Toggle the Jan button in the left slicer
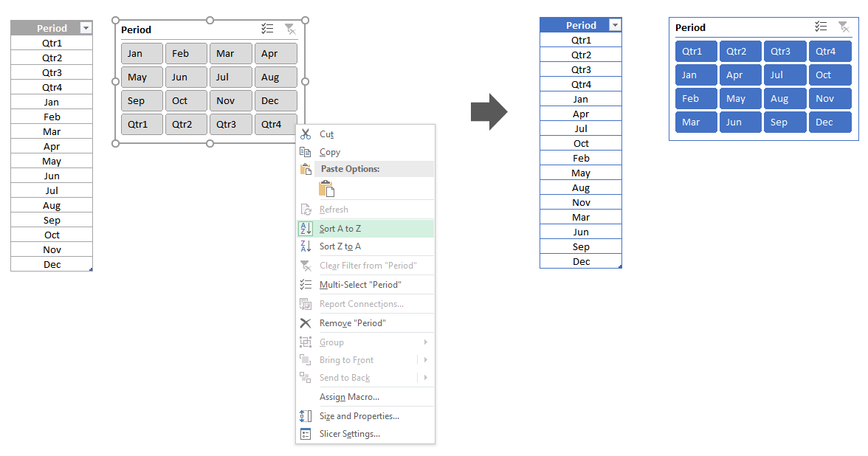 141,53
